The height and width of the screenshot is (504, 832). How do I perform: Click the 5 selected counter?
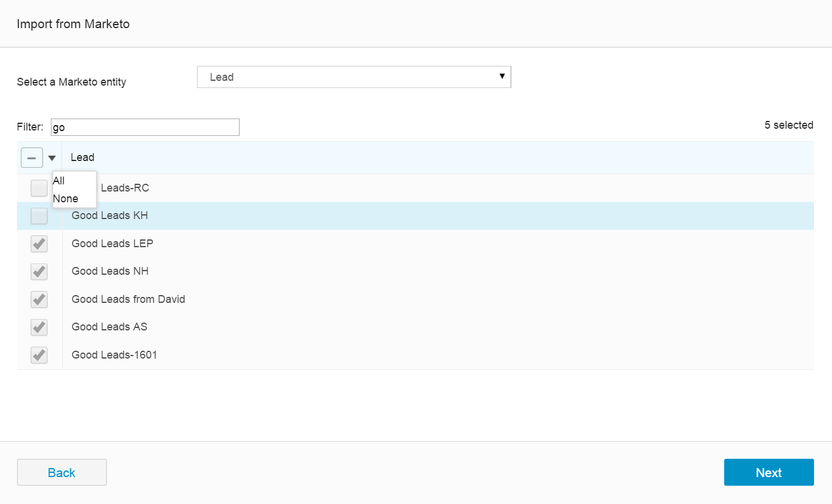(789, 125)
